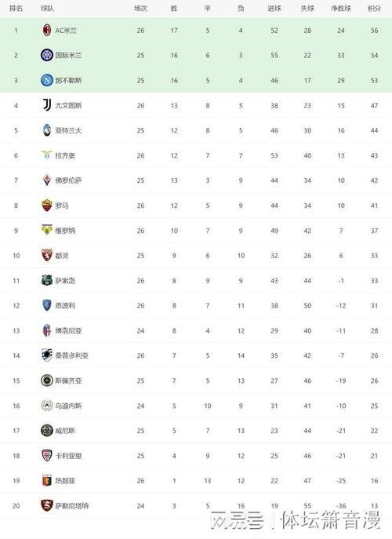Open the 乌迪内斯 team name link
This screenshot has width=392, height=539.
pyautogui.click(x=68, y=406)
